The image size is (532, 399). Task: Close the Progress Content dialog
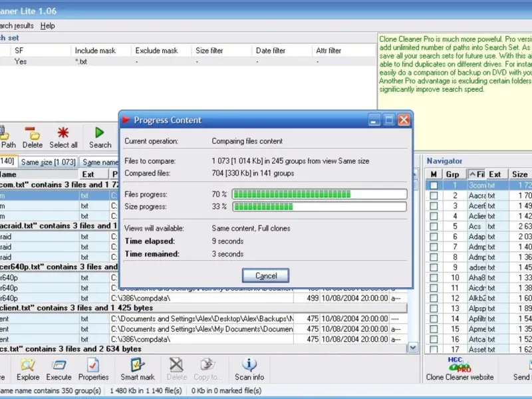404,120
